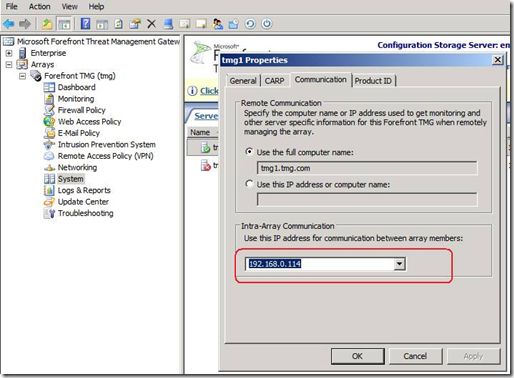Select Microsoft Forefront Threat Management Gateway root node
This screenshot has height=378, width=514.
click(99, 42)
